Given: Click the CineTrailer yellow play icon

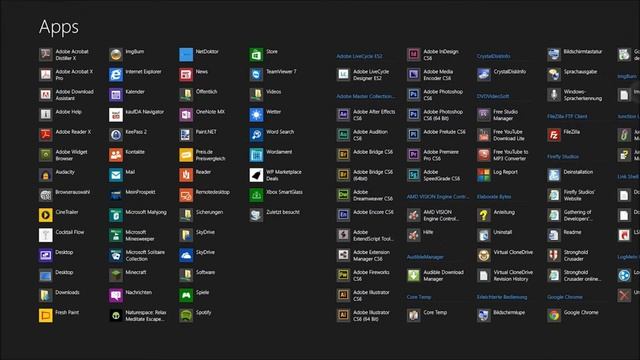Looking at the screenshot, I should (x=45, y=215).
